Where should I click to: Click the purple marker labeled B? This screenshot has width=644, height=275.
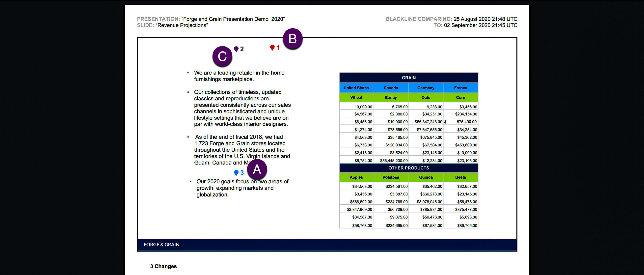[x=293, y=39]
